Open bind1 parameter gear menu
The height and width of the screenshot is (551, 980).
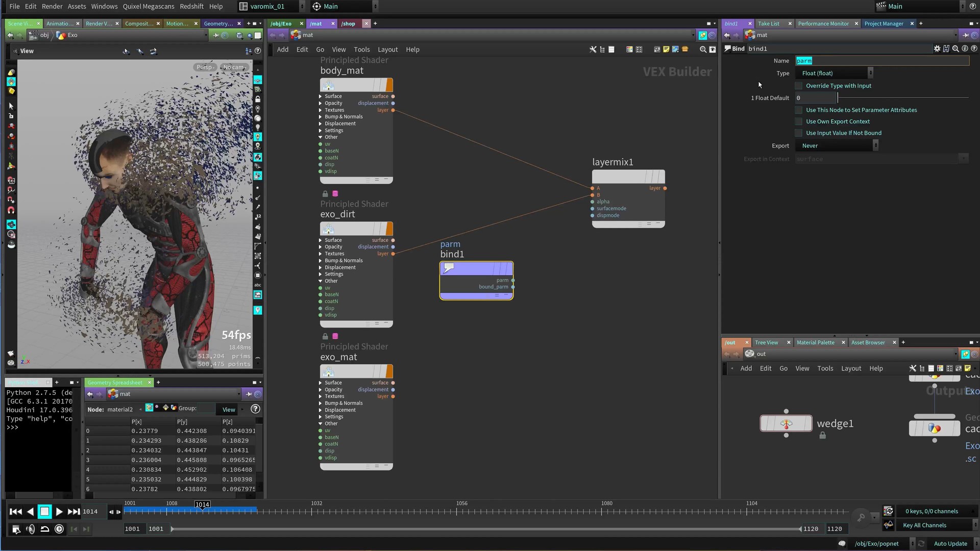coord(937,48)
